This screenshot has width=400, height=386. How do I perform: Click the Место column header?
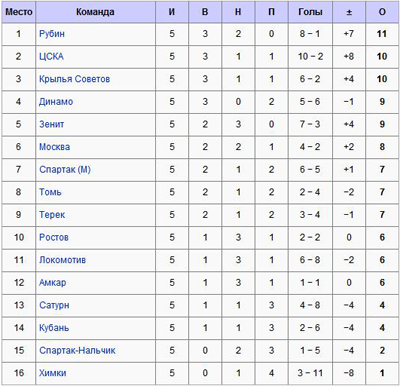click(19, 12)
